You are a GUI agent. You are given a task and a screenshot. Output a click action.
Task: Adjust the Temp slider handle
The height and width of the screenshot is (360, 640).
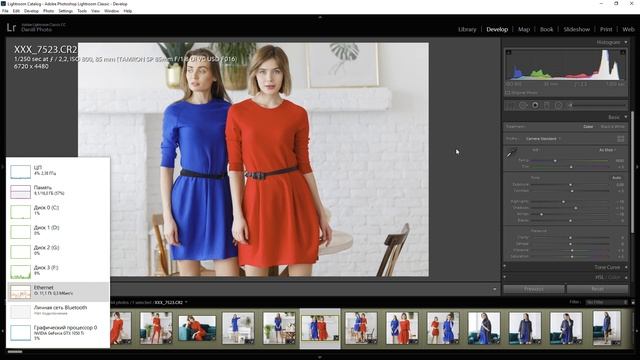[x=555, y=161]
